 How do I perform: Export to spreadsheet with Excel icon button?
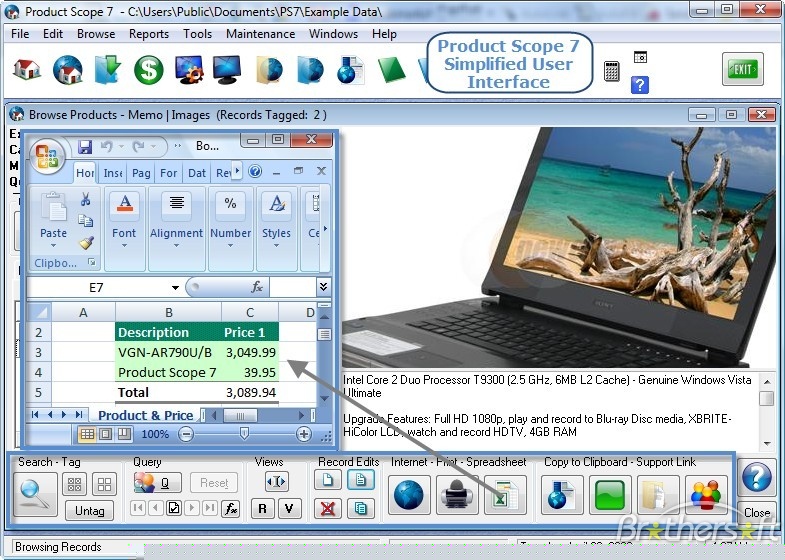[x=505, y=495]
